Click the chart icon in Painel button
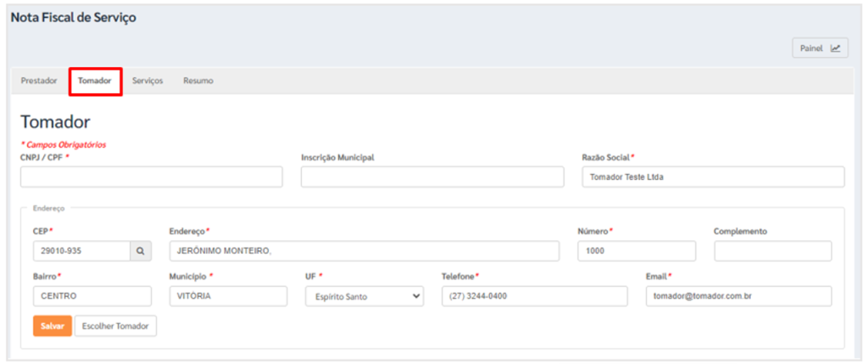Viewport: 868px width, 364px height. [x=835, y=48]
